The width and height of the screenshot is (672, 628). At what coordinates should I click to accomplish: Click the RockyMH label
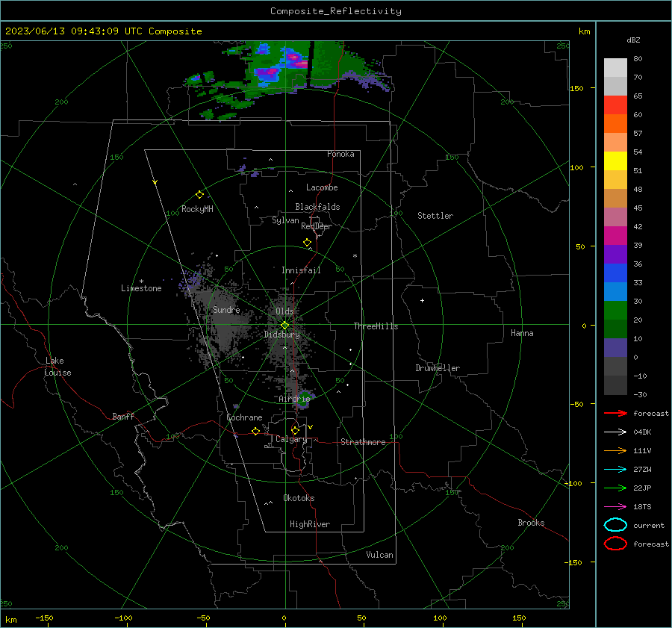point(197,209)
